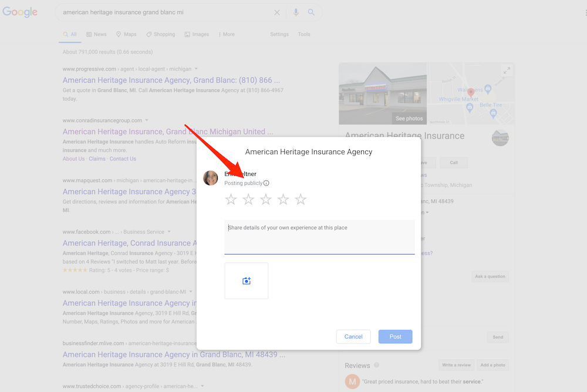
Task: Switch to the News tab
Action: click(96, 34)
